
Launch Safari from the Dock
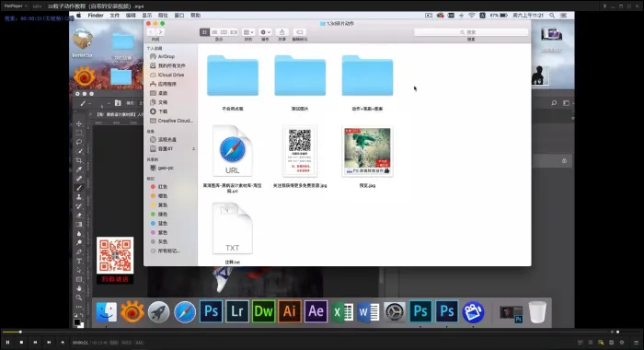pos(185,312)
